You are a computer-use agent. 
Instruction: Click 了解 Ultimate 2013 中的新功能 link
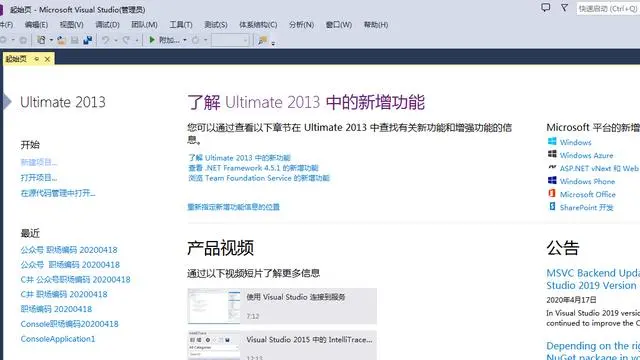(239, 158)
